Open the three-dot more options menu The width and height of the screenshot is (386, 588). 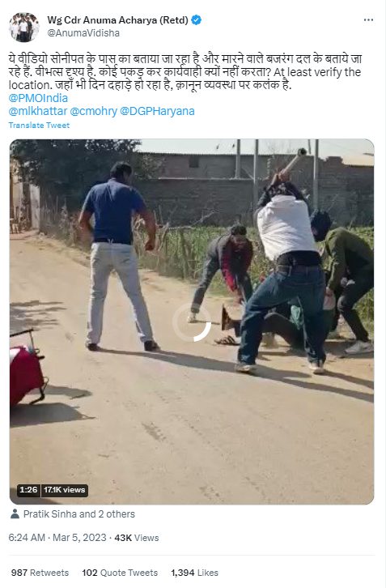point(368,20)
